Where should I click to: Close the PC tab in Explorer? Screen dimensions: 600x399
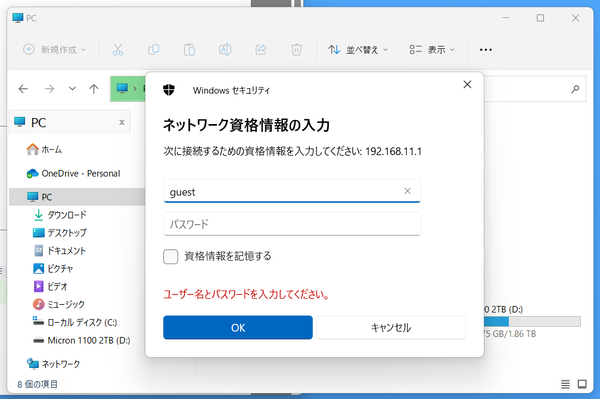[x=122, y=122]
